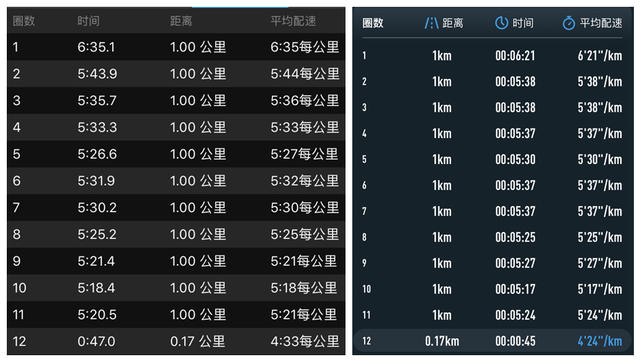Click the clock icon beside 时间
Viewport: 640px width, 362px height.
501,23
